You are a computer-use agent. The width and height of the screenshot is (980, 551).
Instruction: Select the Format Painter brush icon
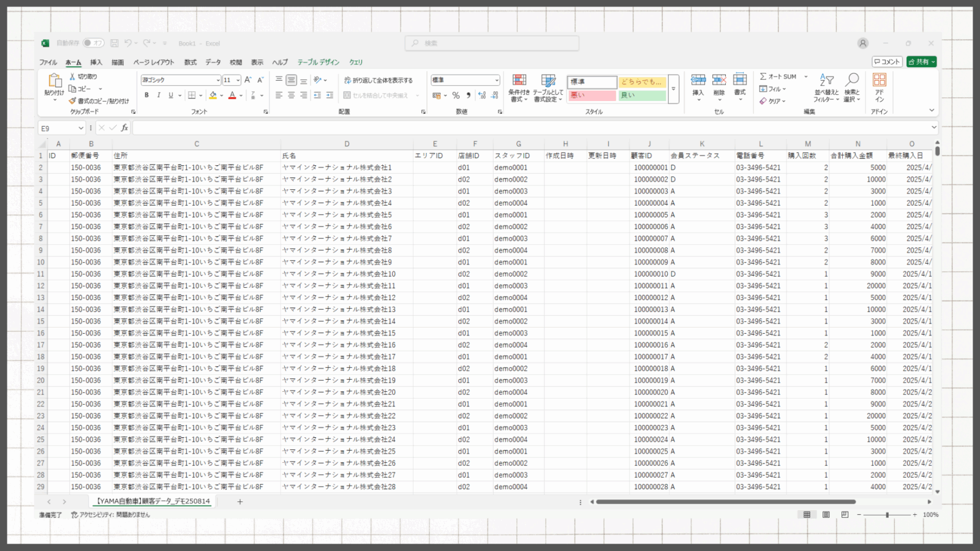[x=72, y=101]
